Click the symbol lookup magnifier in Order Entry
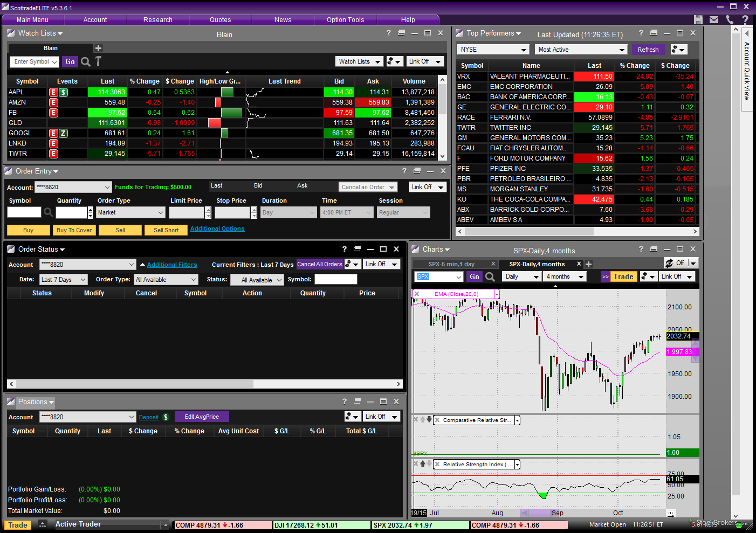The image size is (756, 533). (48, 213)
